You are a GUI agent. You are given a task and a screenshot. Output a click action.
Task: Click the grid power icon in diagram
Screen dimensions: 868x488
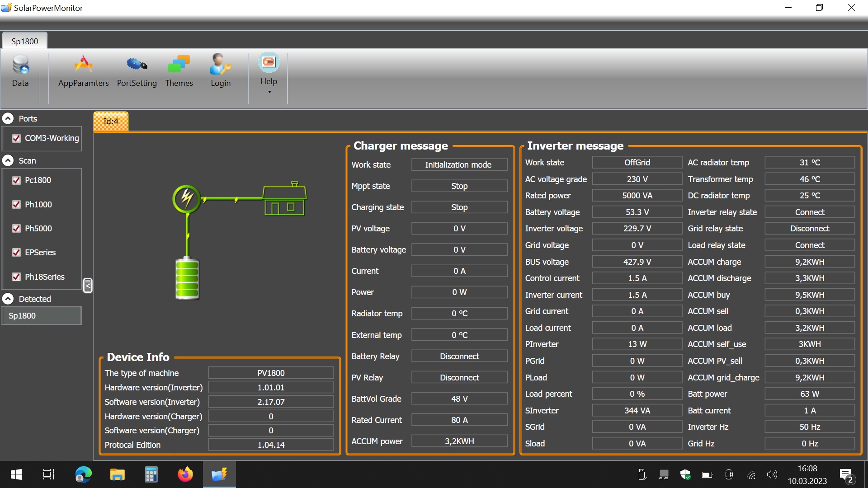pyautogui.click(x=186, y=198)
